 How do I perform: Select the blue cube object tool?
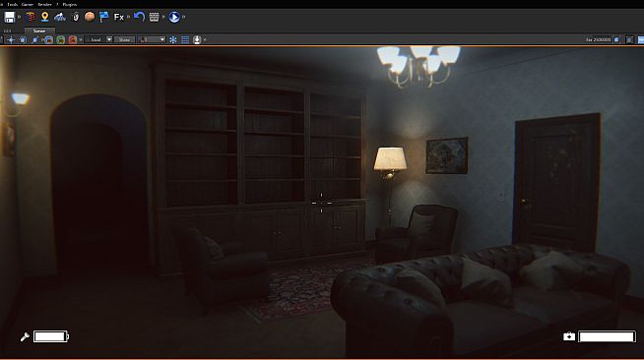pos(23,39)
